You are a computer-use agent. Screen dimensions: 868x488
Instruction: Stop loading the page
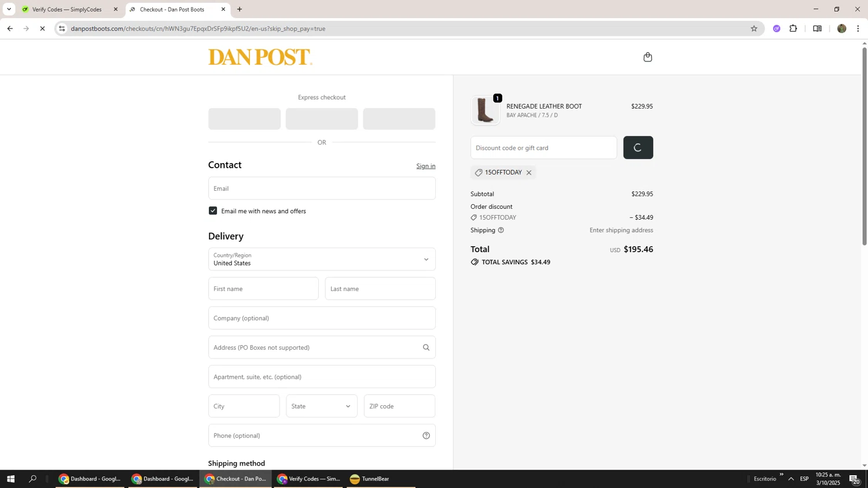click(42, 28)
